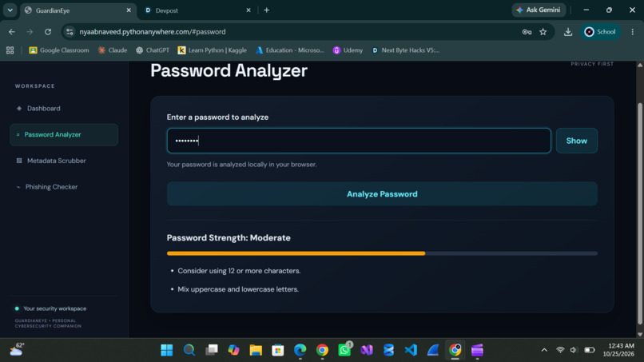644x362 pixels.
Task: Open the Windows Start menu
Action: click(x=167, y=350)
